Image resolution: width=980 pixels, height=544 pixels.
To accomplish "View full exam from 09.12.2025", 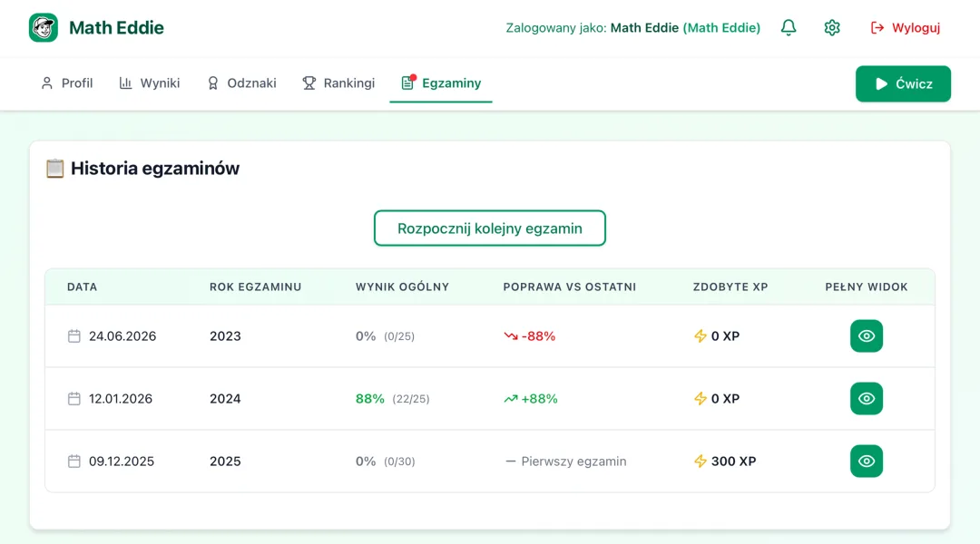I will [x=867, y=461].
